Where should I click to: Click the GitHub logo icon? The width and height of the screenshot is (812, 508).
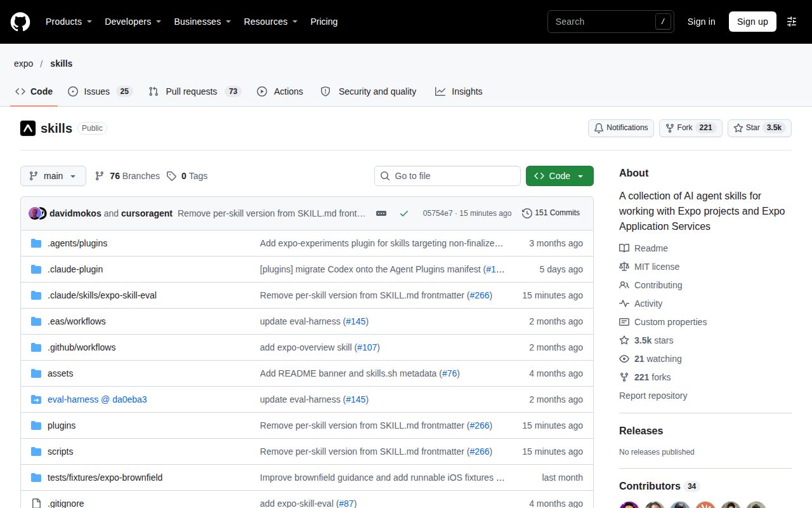20,22
